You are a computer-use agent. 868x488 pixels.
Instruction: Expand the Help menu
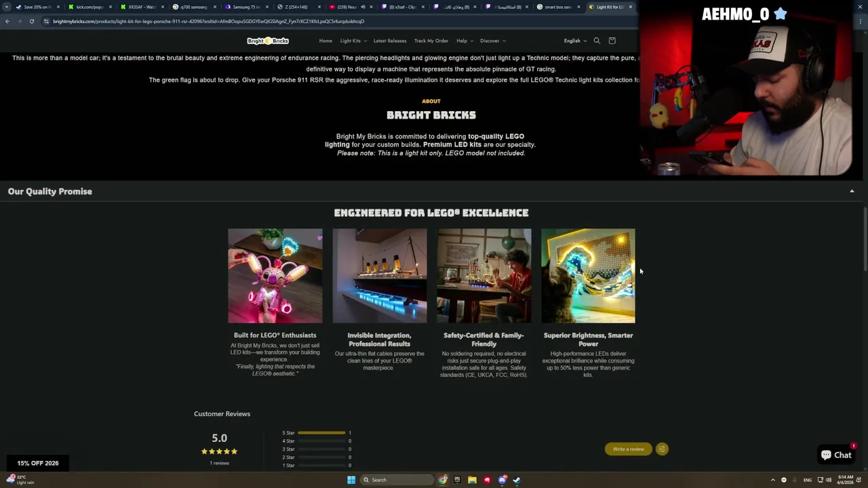click(465, 41)
